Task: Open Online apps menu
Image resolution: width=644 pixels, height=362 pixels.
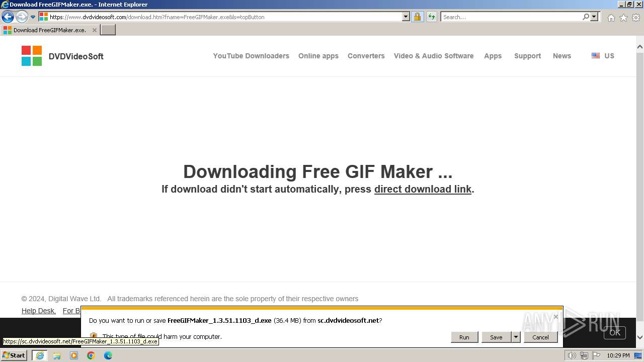Action: (318, 56)
